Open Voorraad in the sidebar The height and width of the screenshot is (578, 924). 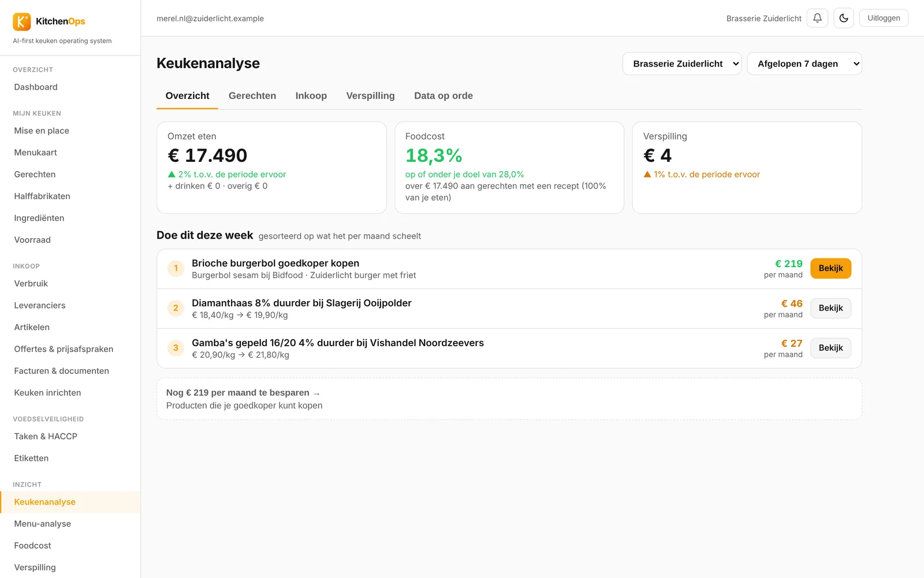pyautogui.click(x=70, y=240)
